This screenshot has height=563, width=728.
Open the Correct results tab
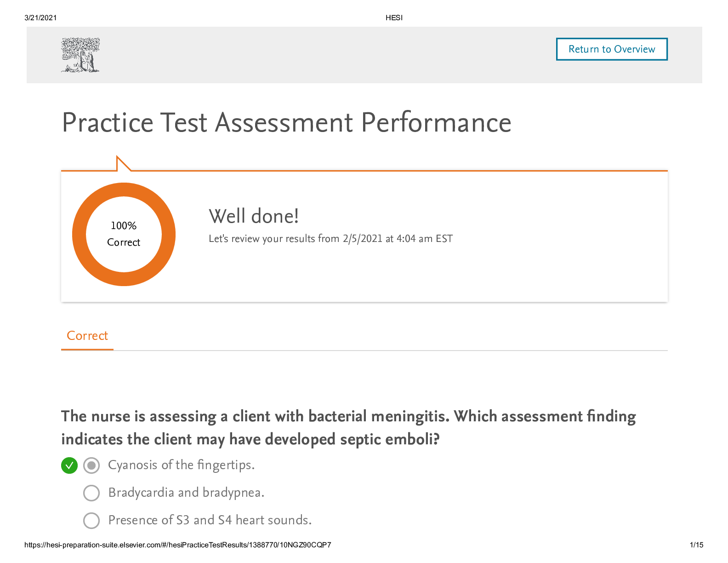pyautogui.click(x=87, y=336)
